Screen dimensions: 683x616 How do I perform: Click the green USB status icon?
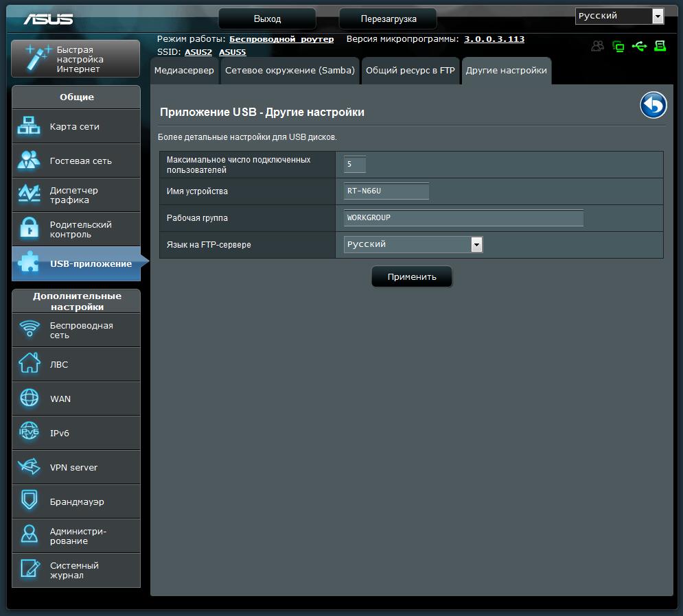tap(639, 46)
